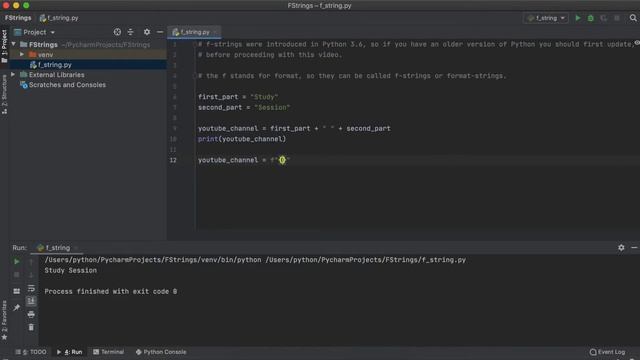Hide the Run tool window

[x=634, y=247]
